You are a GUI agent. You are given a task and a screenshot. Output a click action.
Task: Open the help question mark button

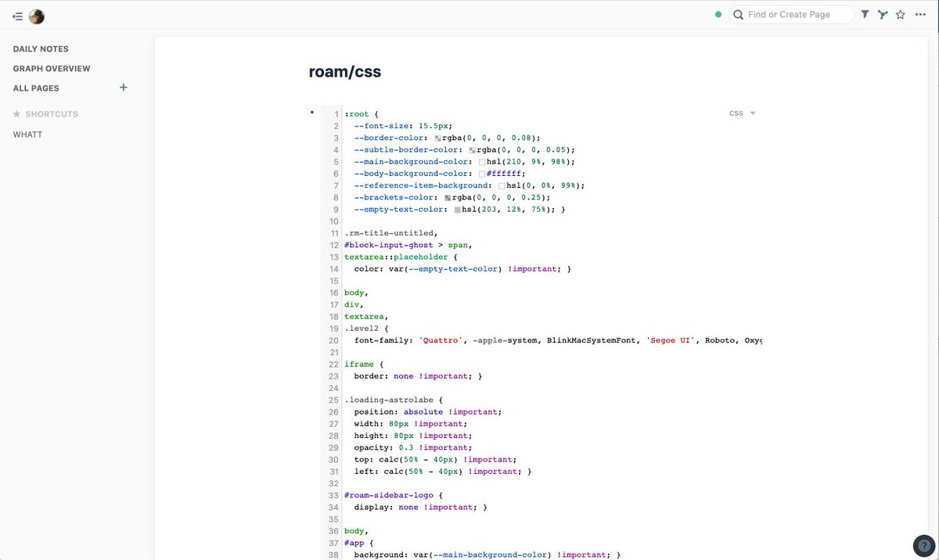pyautogui.click(x=923, y=546)
